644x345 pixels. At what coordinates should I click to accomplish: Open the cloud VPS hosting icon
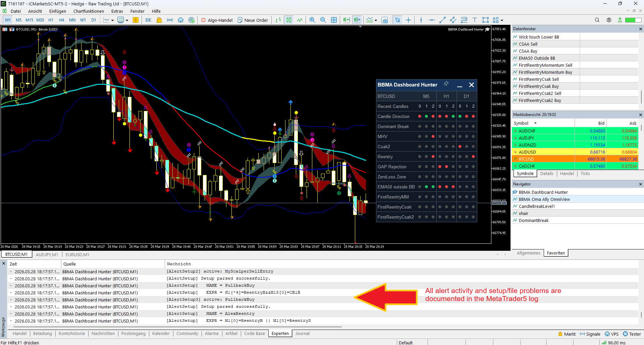[x=181, y=20]
